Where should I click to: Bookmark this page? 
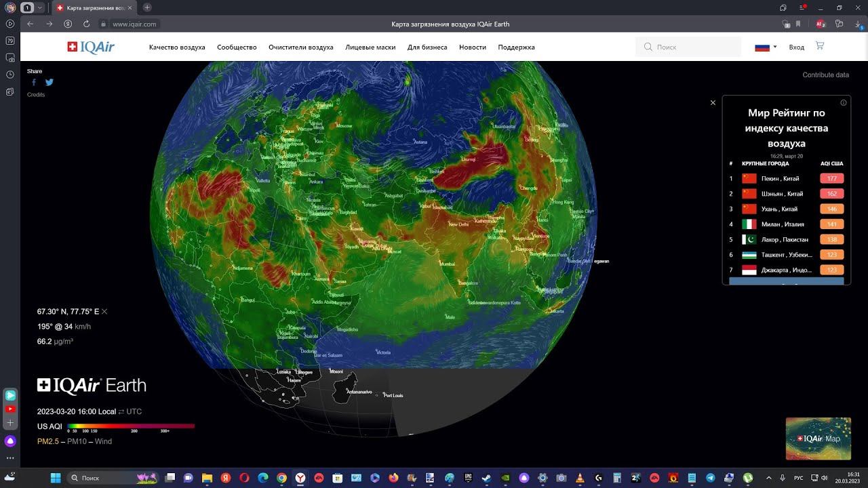(798, 24)
